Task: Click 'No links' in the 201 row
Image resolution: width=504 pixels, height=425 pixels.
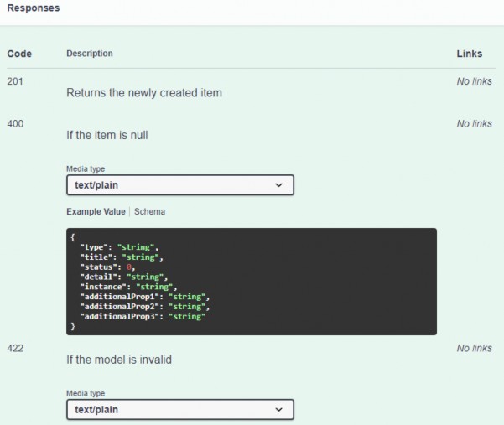Action: 475,81
